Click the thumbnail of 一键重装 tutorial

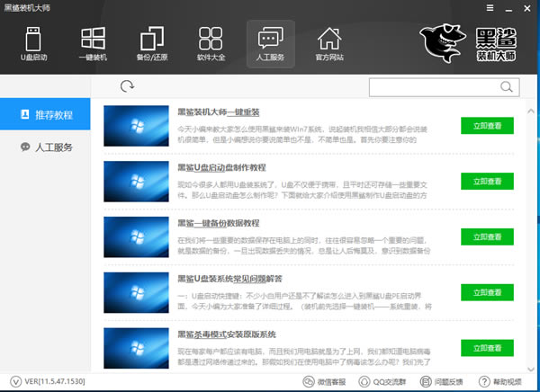(137, 126)
